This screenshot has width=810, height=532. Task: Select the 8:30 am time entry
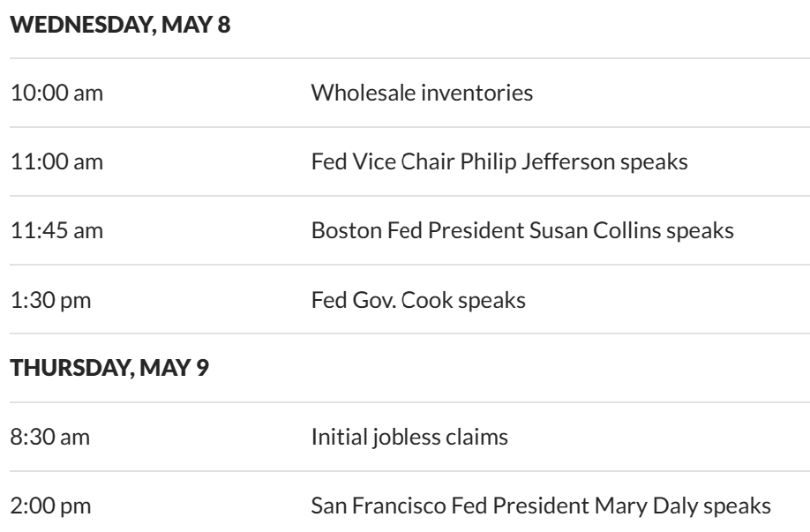(52, 437)
